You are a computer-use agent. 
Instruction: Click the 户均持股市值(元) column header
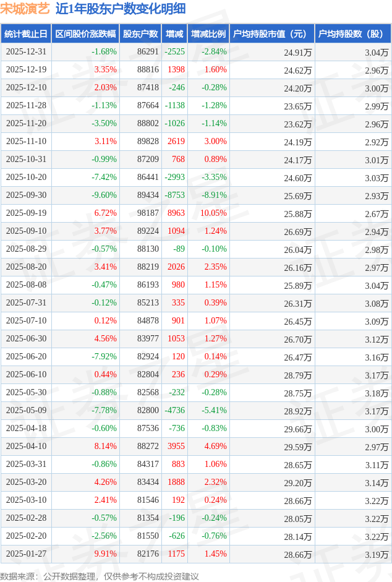coord(271,34)
